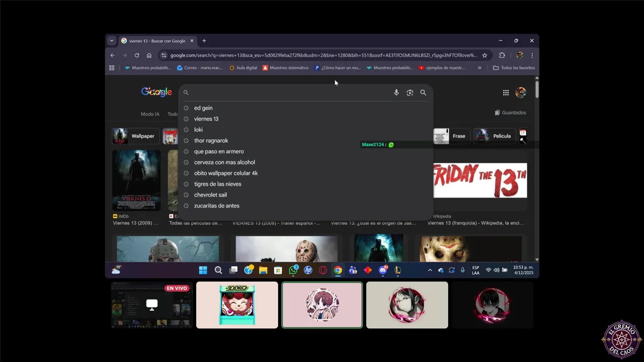644x362 pixels.
Task: Launch Opera browser from taskbar
Action: [323, 270]
